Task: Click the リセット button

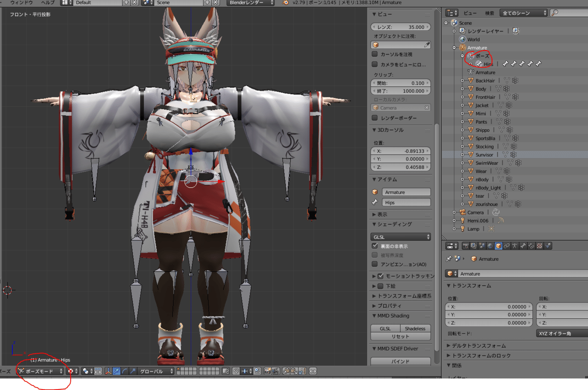Action: click(x=401, y=336)
